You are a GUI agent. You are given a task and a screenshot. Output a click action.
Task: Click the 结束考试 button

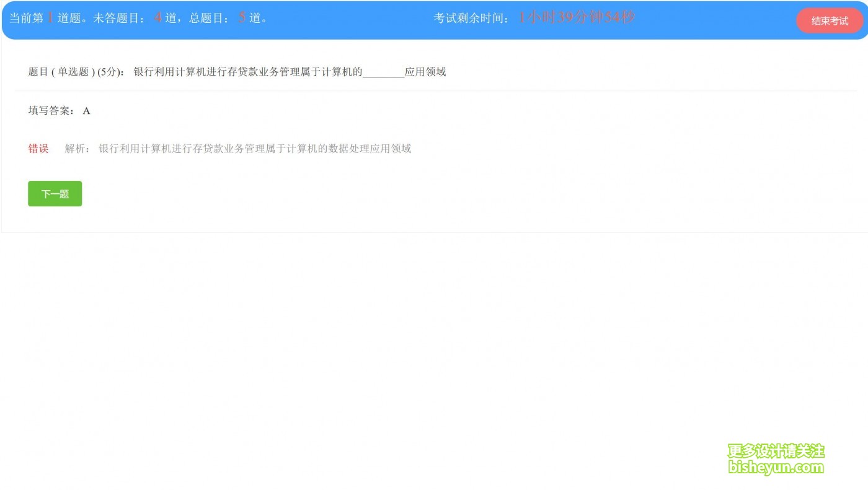coord(830,20)
